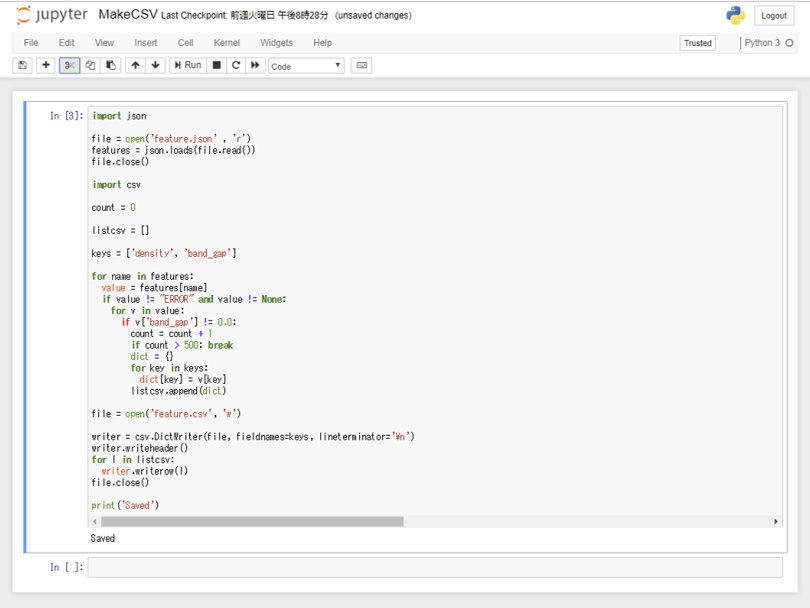Viewport: 810px width, 608px height.
Task: Click the Trusted notebook indicator
Action: (697, 43)
